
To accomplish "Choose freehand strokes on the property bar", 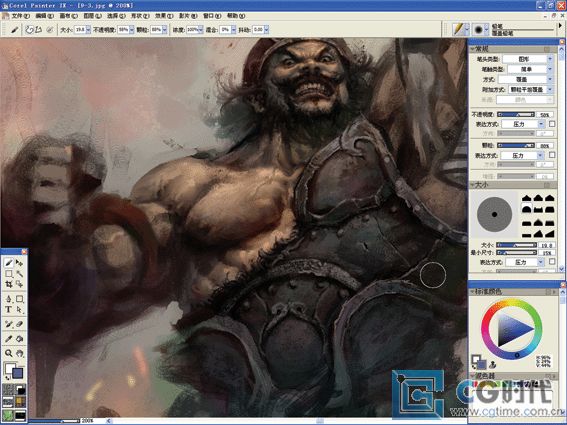I will point(30,30).
